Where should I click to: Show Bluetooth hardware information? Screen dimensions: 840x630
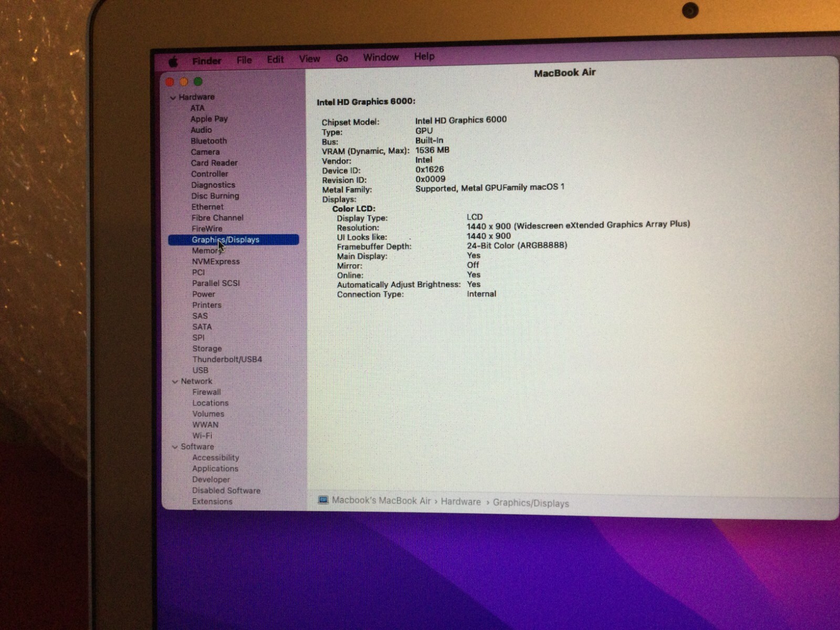[208, 141]
